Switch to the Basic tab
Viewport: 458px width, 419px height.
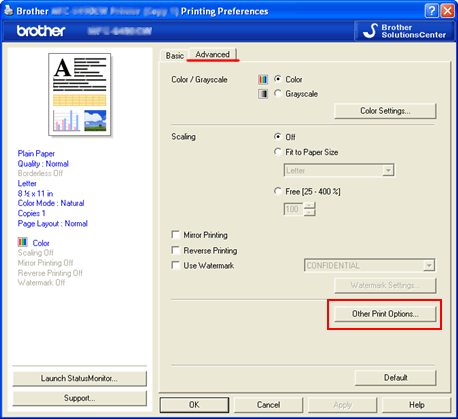click(x=175, y=56)
